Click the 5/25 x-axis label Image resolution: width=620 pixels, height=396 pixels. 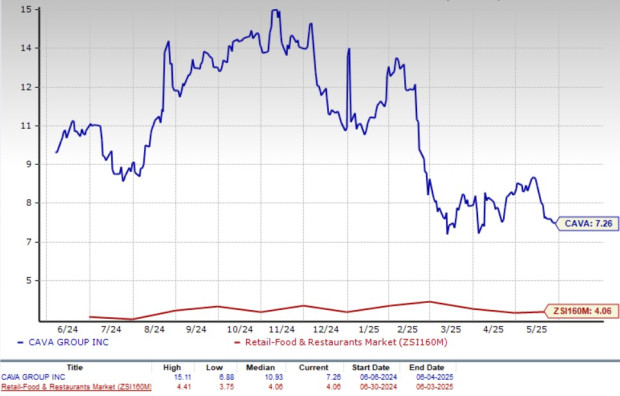click(537, 329)
